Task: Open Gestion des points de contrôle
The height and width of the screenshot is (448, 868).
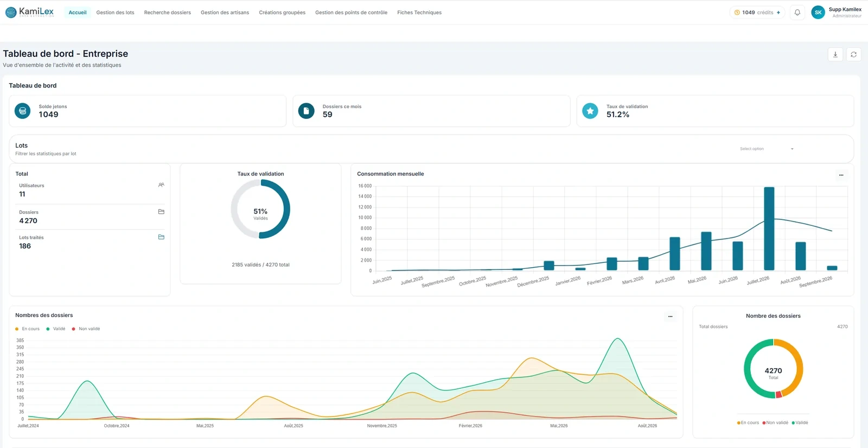Action: pyautogui.click(x=351, y=12)
